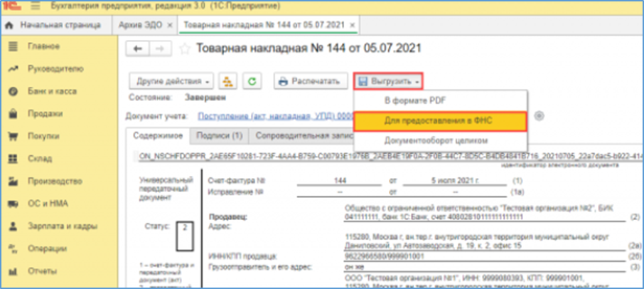Select the Содержимое tab

[x=158, y=136]
